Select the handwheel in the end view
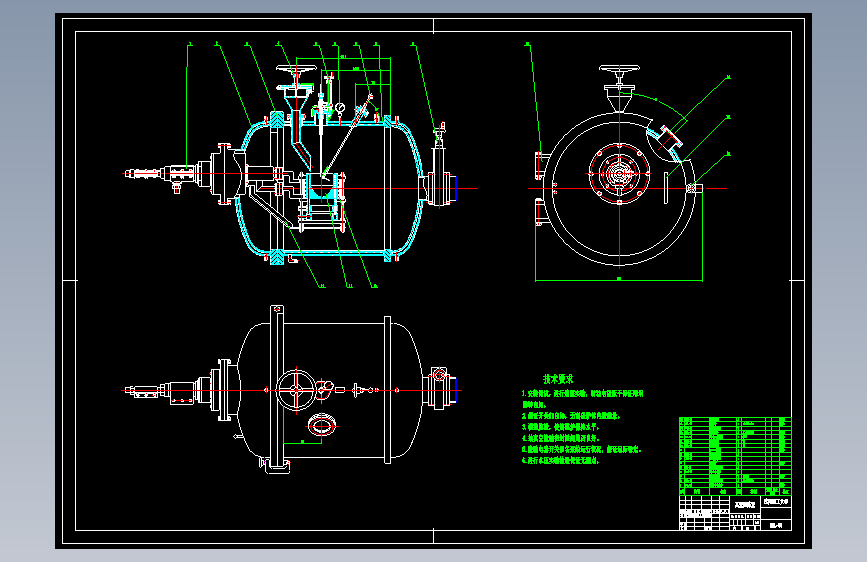867x562 pixels. click(x=619, y=69)
